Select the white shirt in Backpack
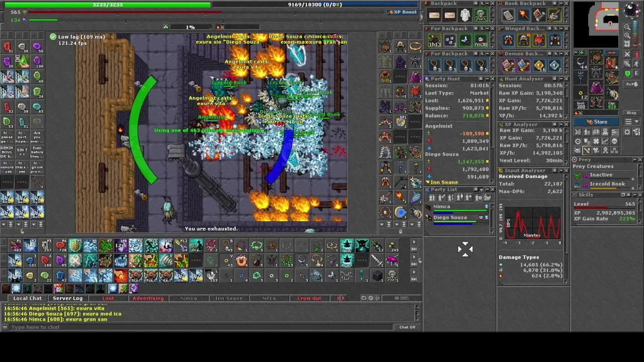This screenshot has height=362, width=644. click(x=465, y=15)
